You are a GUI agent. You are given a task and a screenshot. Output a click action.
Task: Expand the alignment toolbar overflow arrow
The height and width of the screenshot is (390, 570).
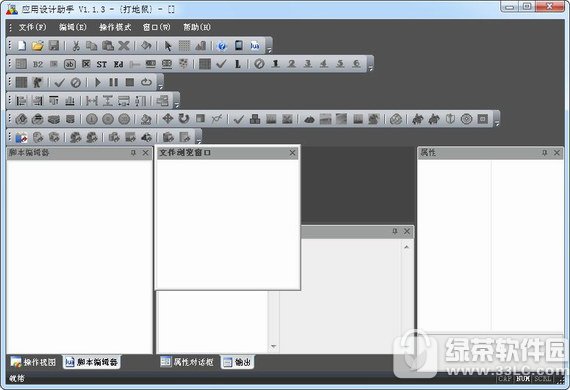(x=176, y=105)
